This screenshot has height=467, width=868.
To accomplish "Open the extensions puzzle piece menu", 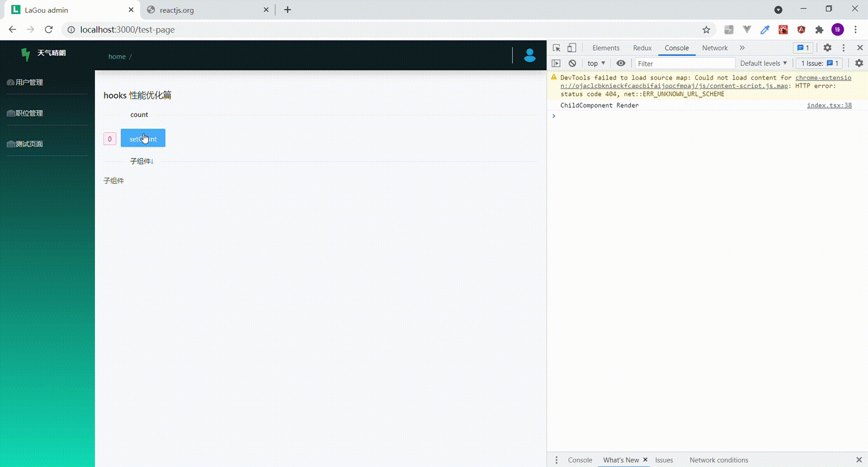I will click(819, 30).
